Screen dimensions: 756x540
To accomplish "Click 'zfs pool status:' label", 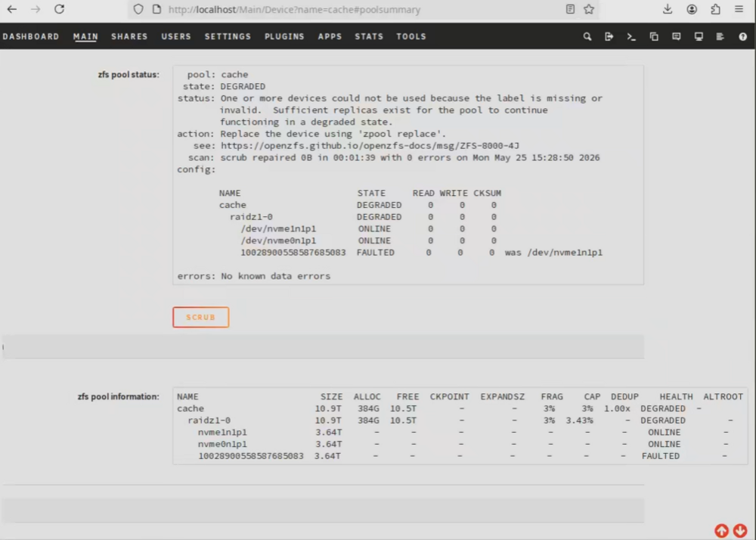I will 129,75.
